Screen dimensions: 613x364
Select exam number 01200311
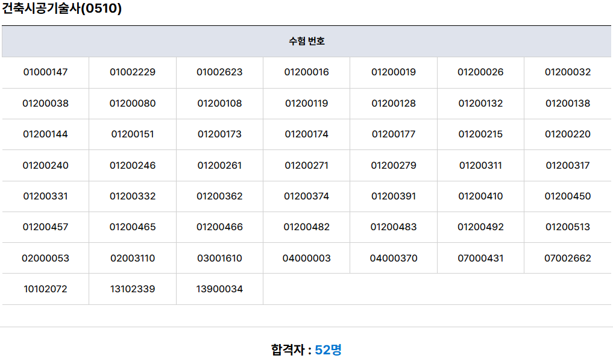480,166
